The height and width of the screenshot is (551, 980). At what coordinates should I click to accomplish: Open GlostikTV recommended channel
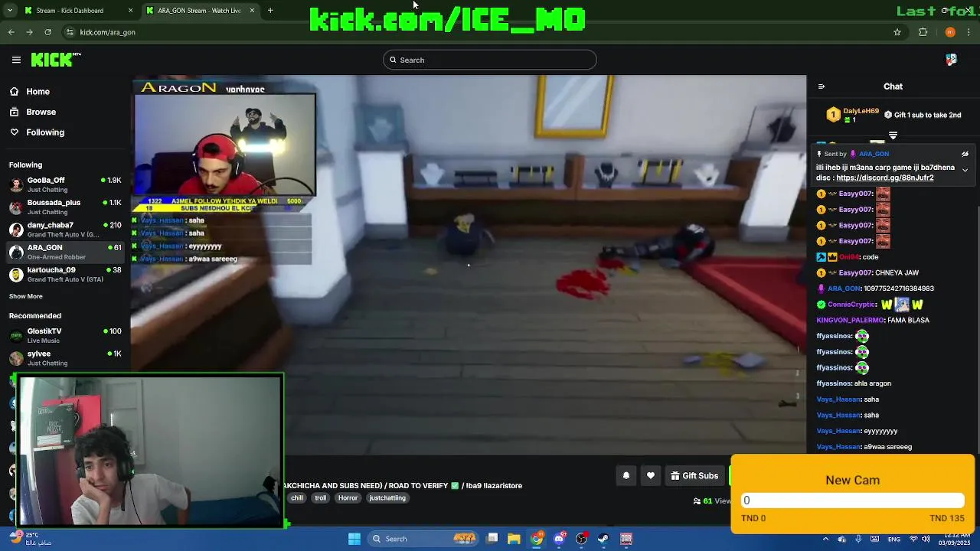click(66, 335)
